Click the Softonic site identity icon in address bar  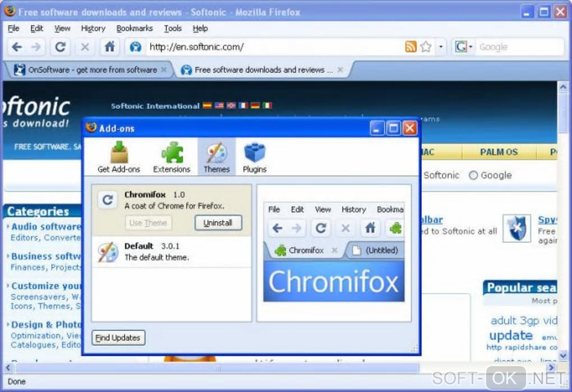[x=135, y=47]
